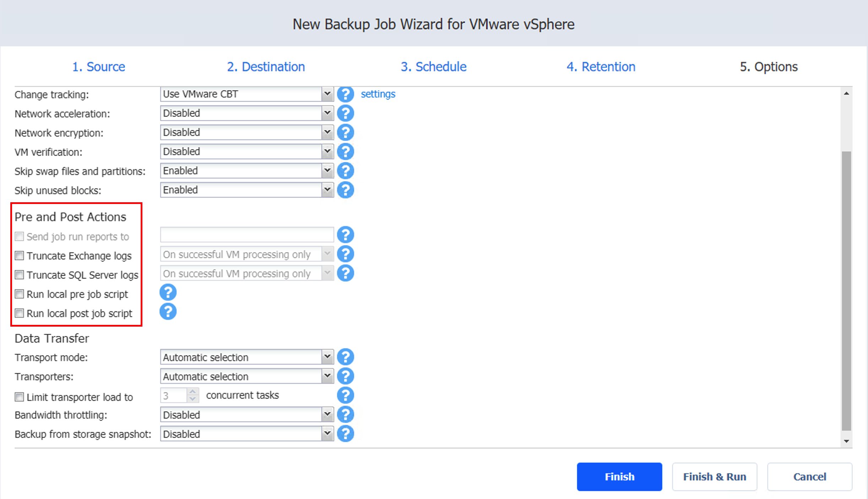Go to the 1. Source step
868x499 pixels.
(99, 67)
